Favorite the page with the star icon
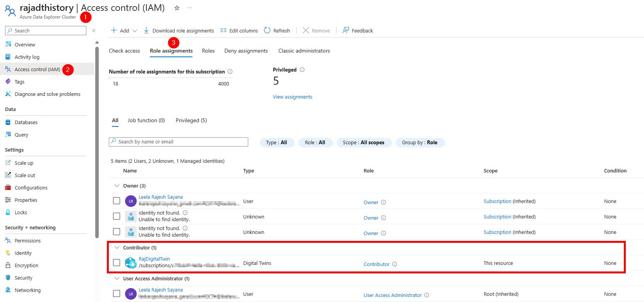 177,8
